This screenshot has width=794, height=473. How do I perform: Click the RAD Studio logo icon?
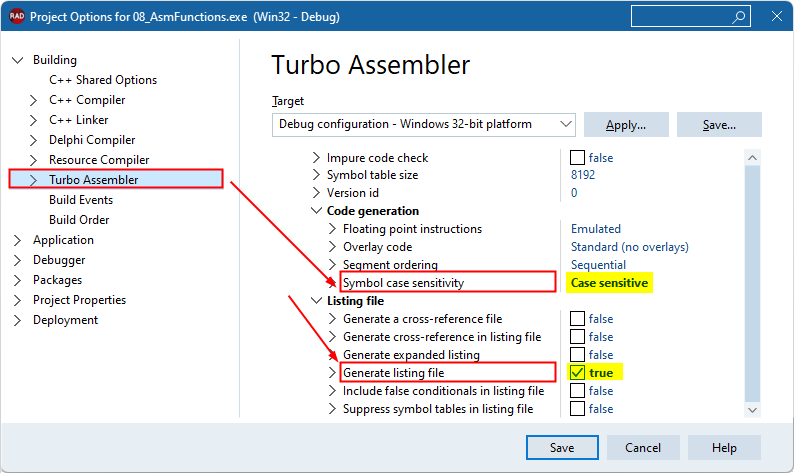16,16
